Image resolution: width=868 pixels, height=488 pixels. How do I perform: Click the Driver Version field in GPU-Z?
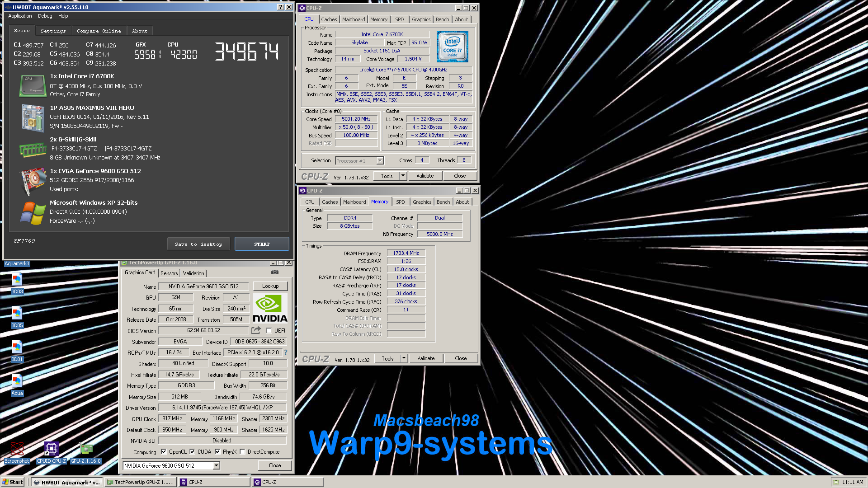click(222, 408)
